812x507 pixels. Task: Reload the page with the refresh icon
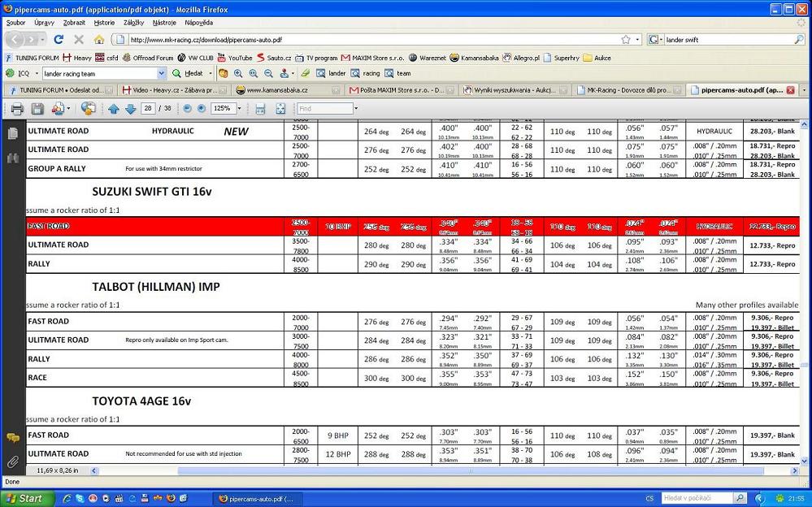(59, 39)
